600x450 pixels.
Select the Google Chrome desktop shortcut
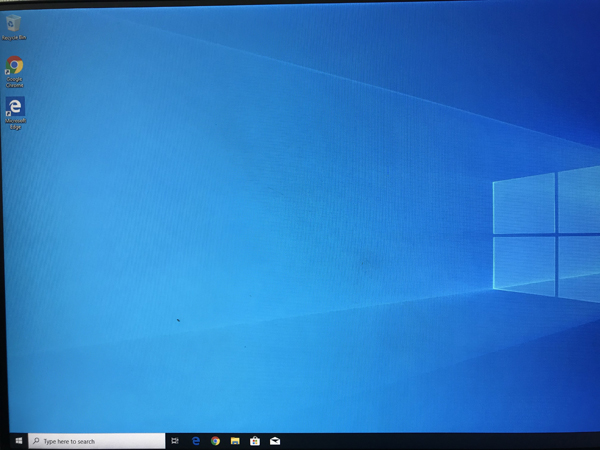(x=15, y=72)
